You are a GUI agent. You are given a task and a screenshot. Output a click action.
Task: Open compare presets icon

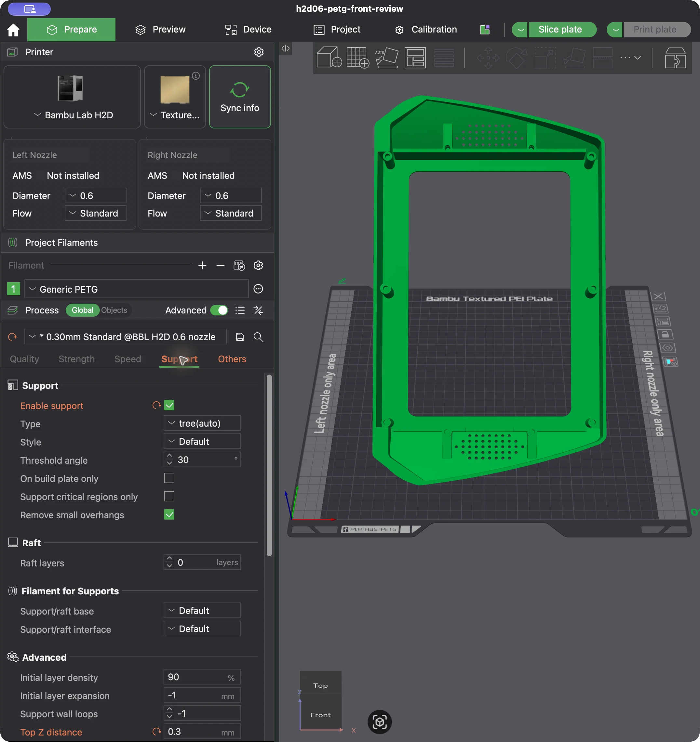click(x=258, y=310)
